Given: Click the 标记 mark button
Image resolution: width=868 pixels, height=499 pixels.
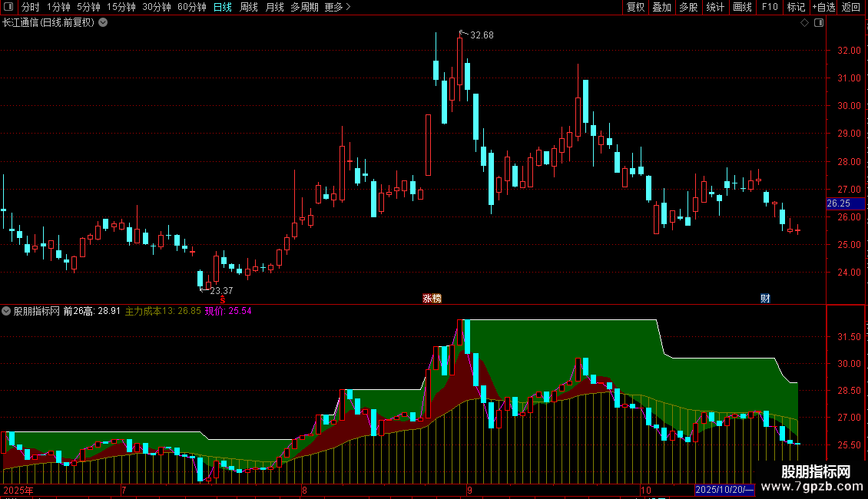Looking at the screenshot, I should (x=796, y=7).
